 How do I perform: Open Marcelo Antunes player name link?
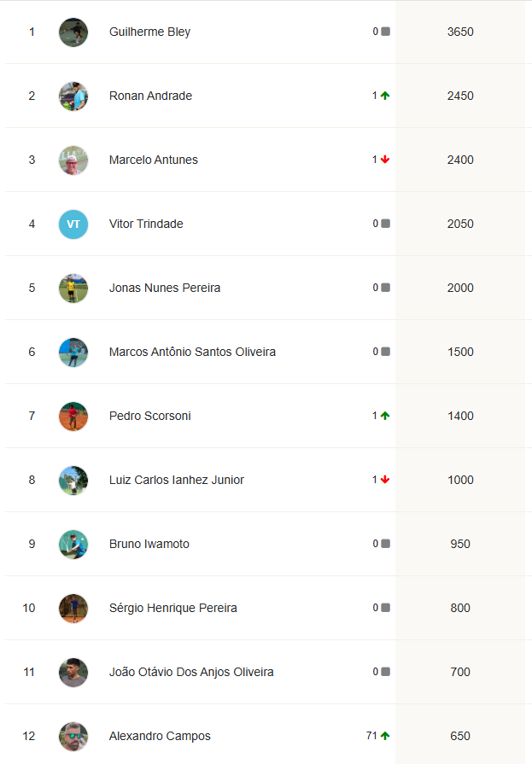pos(154,160)
